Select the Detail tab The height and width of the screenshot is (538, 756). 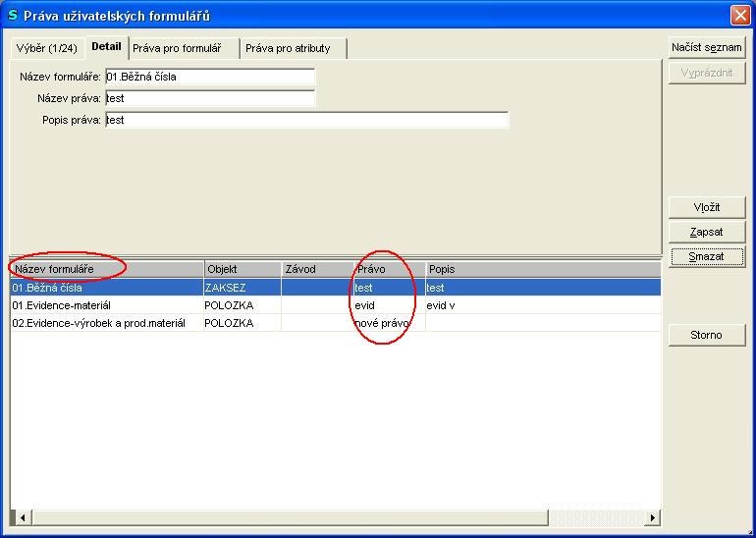[x=106, y=47]
